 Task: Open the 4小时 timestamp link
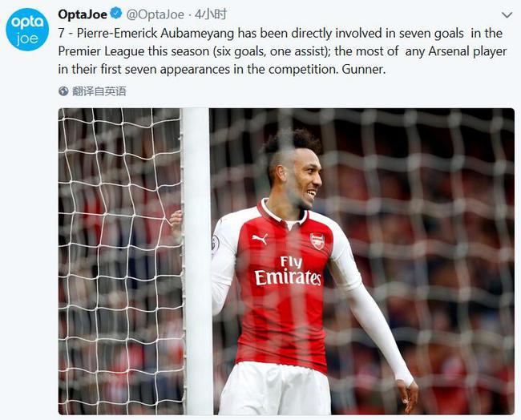[x=211, y=14]
